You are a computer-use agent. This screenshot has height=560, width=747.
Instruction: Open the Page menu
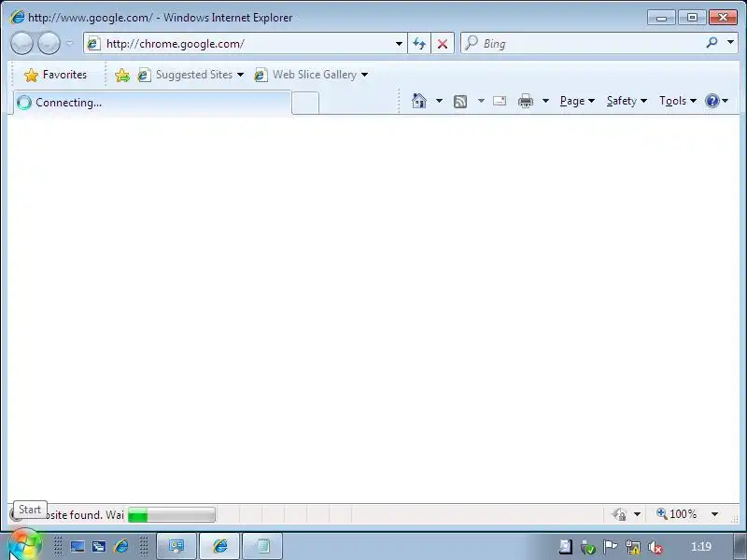coord(577,101)
